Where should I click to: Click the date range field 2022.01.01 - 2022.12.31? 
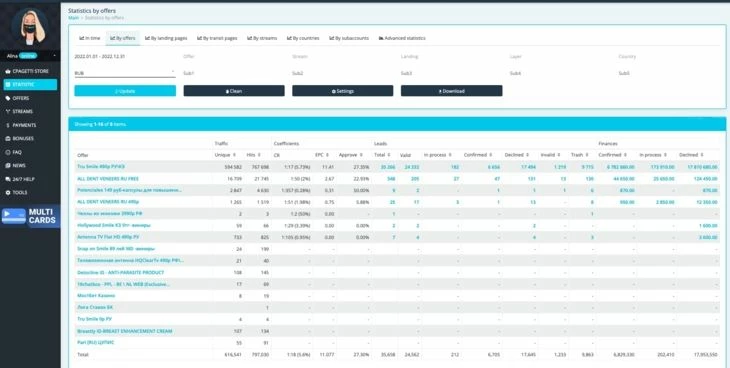click(125, 56)
